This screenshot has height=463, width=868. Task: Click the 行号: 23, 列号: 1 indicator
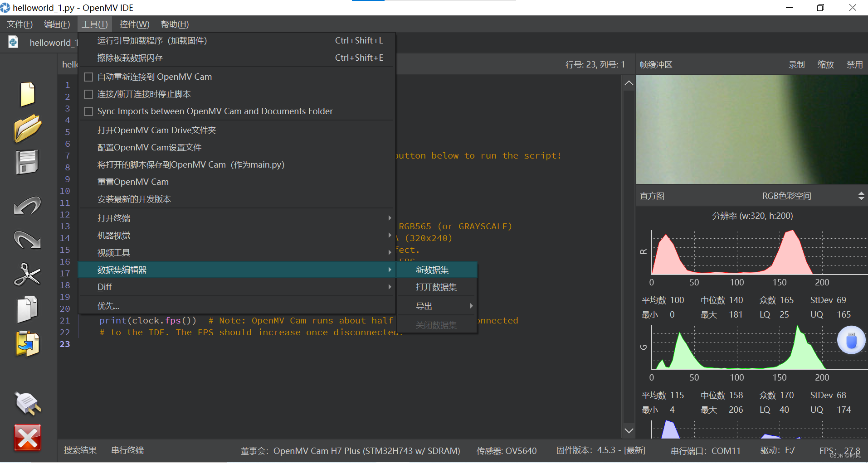pos(595,65)
